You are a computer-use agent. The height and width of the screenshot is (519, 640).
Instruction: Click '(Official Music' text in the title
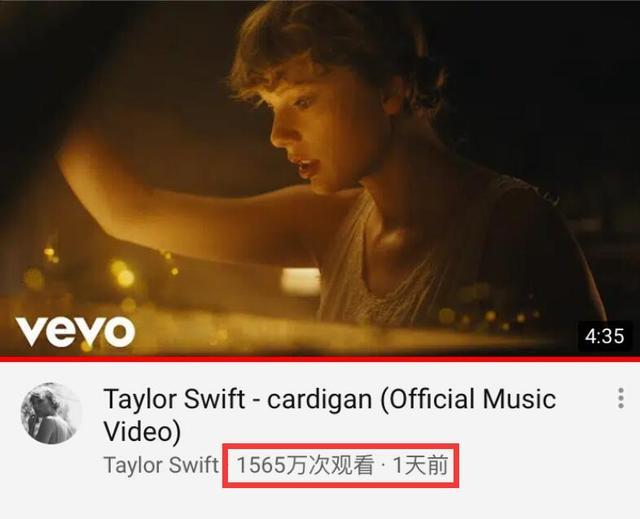coord(468,399)
